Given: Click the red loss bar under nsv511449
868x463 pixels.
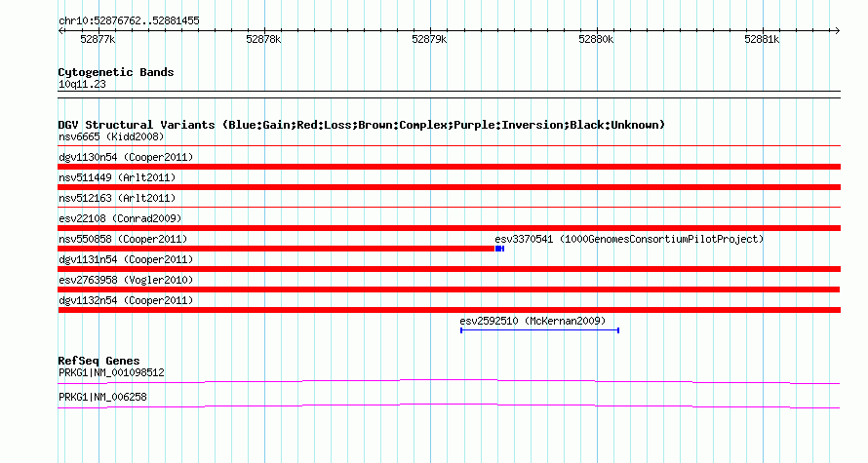Looking at the screenshot, I should pyautogui.click(x=449, y=187).
